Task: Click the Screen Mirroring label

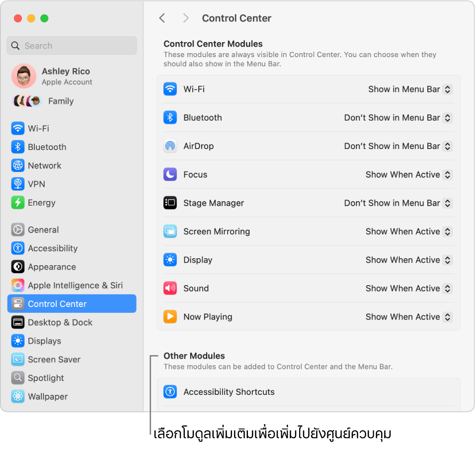Action: pyautogui.click(x=217, y=231)
